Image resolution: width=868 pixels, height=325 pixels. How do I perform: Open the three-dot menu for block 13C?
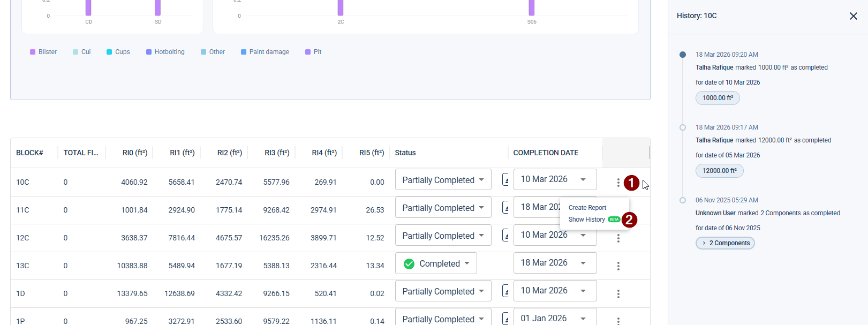pyautogui.click(x=618, y=266)
